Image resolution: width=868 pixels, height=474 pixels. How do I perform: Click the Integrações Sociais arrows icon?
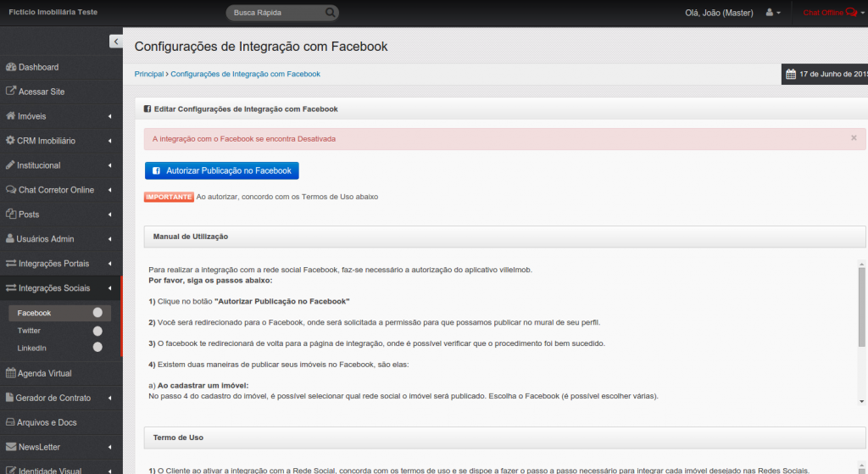coord(11,287)
